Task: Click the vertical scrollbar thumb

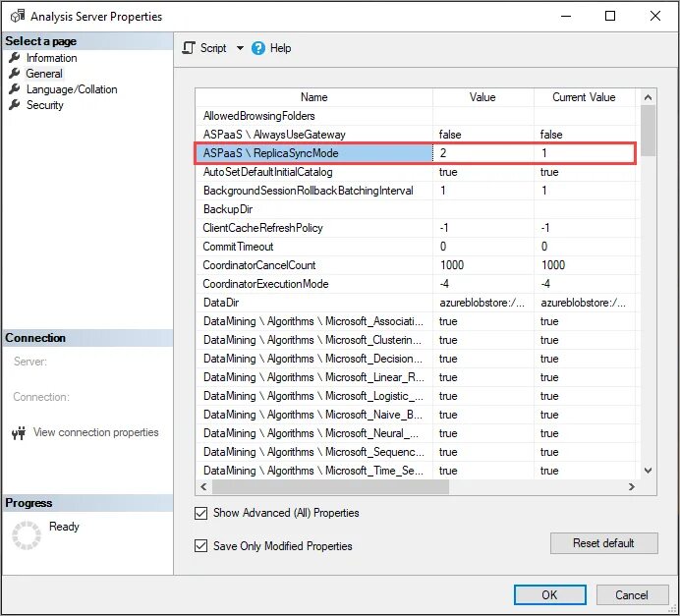Action: click(648, 131)
